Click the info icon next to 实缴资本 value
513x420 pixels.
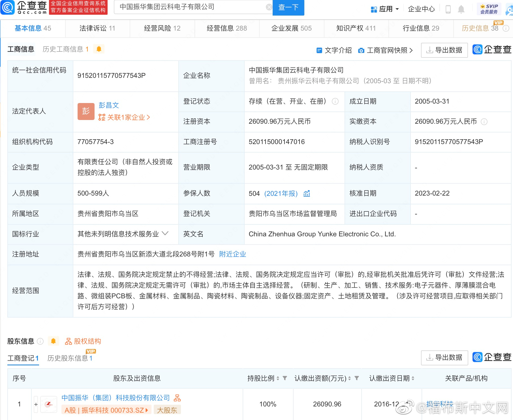(x=484, y=122)
